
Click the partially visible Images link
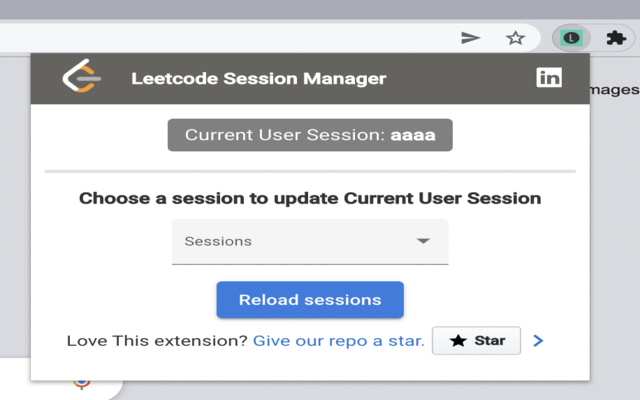click(x=615, y=89)
